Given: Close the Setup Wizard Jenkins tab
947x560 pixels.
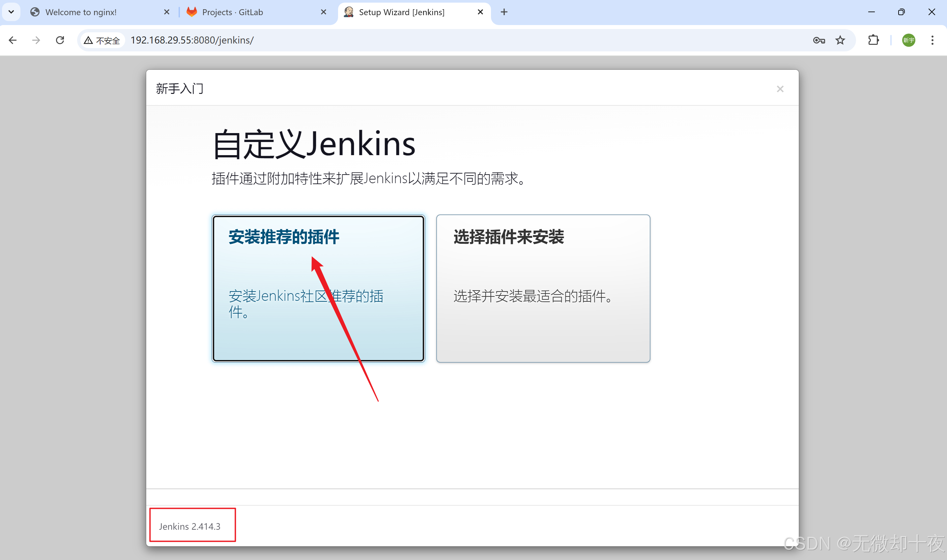Looking at the screenshot, I should 480,12.
